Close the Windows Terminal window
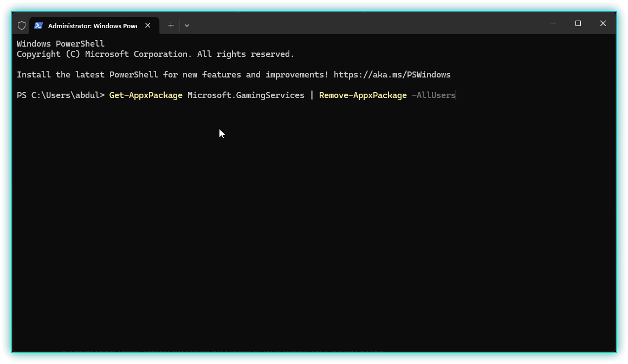The height and width of the screenshot is (364, 628). point(603,23)
